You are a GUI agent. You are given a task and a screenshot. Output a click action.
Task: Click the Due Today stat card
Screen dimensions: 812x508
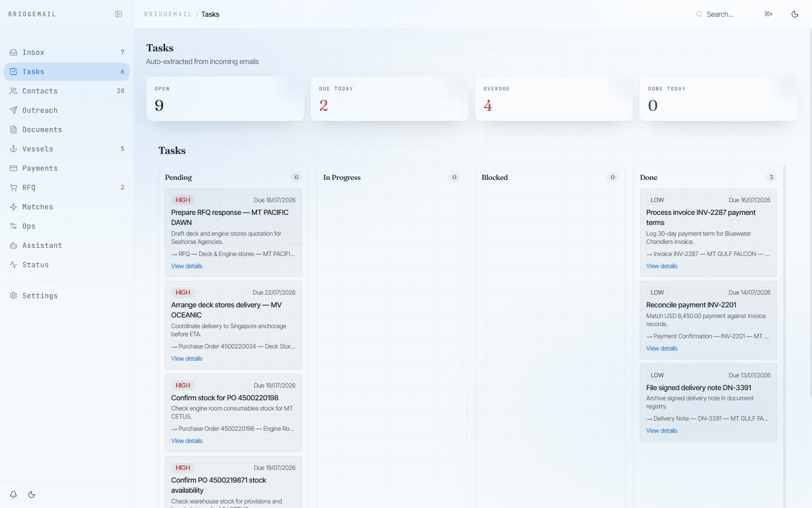[390, 99]
